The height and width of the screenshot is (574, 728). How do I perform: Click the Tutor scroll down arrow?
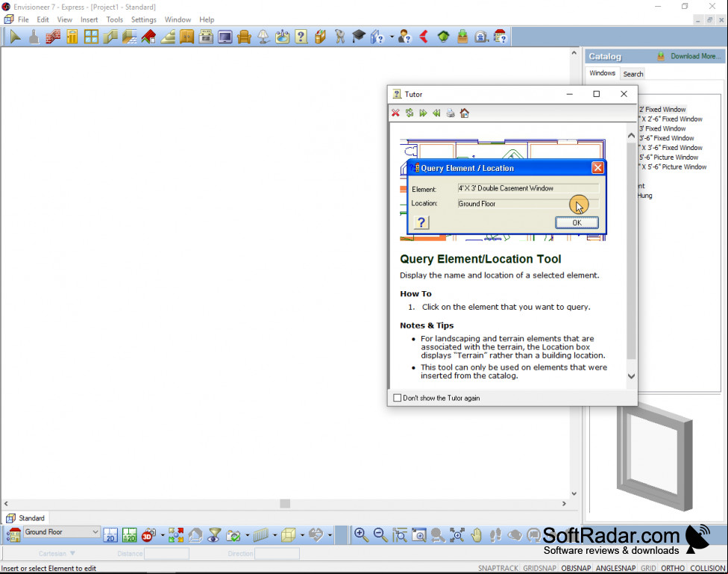(x=631, y=376)
